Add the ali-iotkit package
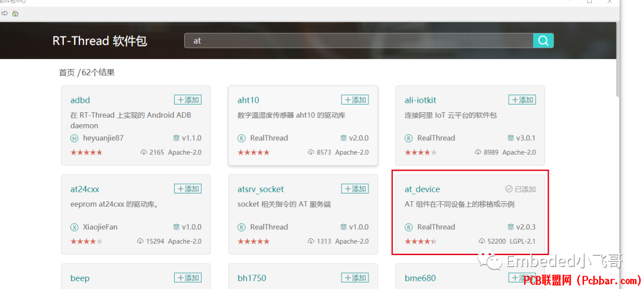Viewport: 644px width, 289px height. [522, 100]
